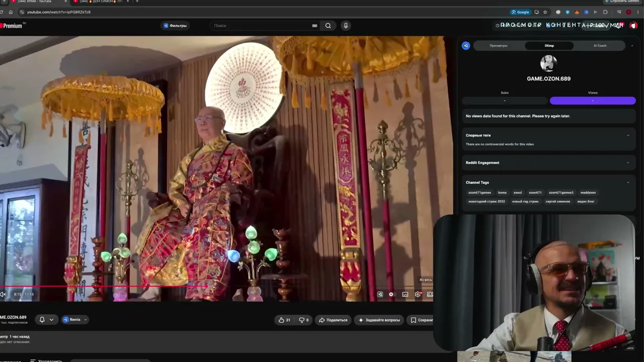The height and width of the screenshot is (362, 644).
Task: Collapse the Спорные теги section
Action: [628, 135]
